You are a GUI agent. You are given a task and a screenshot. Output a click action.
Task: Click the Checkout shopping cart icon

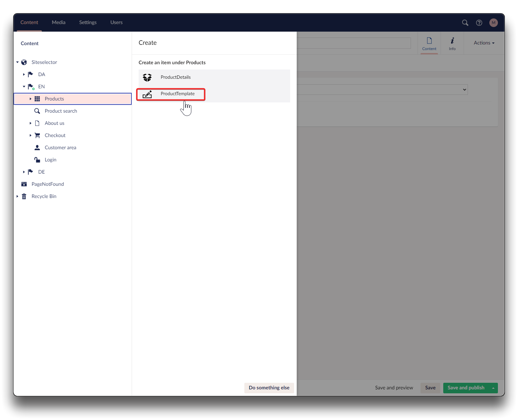(x=37, y=135)
